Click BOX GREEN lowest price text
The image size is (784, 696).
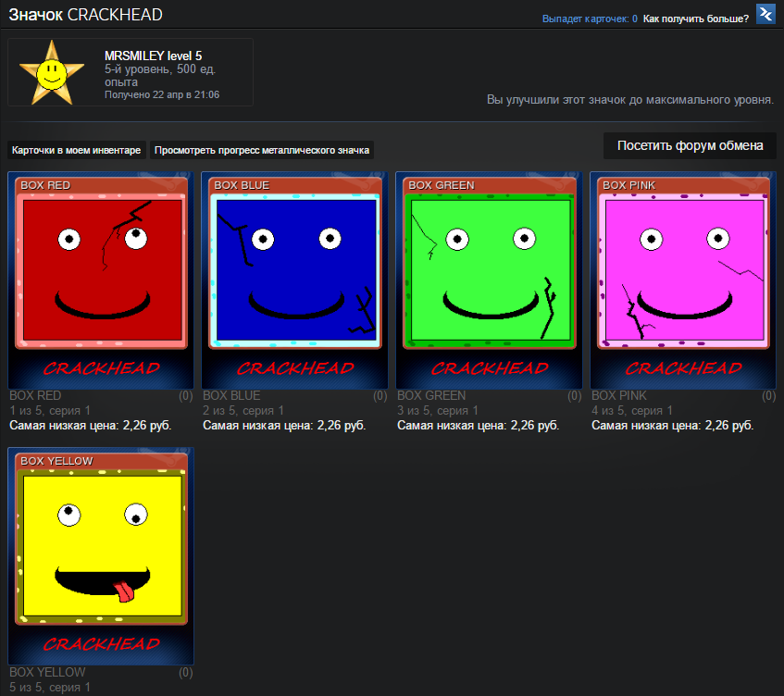click(478, 426)
